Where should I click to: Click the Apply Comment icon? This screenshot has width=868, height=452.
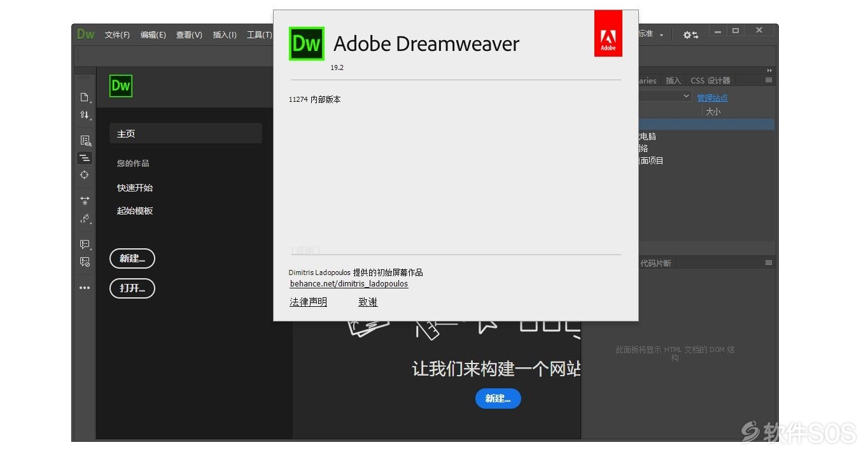coord(85,244)
